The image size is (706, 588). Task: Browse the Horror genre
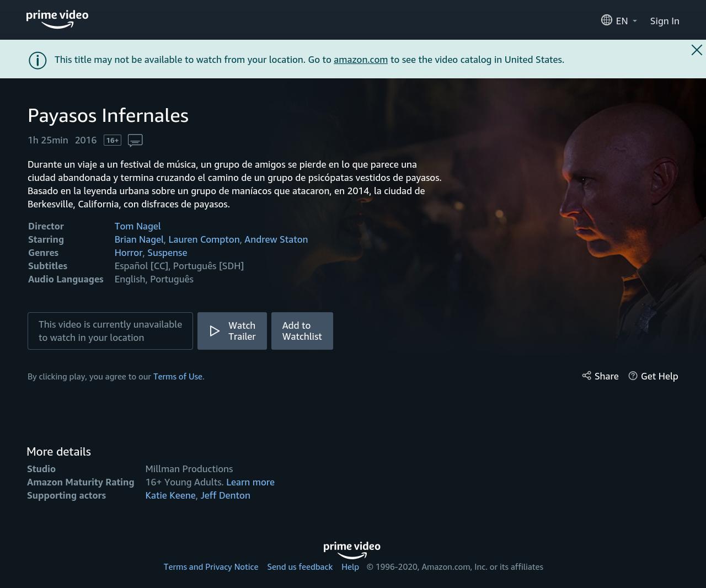point(128,253)
